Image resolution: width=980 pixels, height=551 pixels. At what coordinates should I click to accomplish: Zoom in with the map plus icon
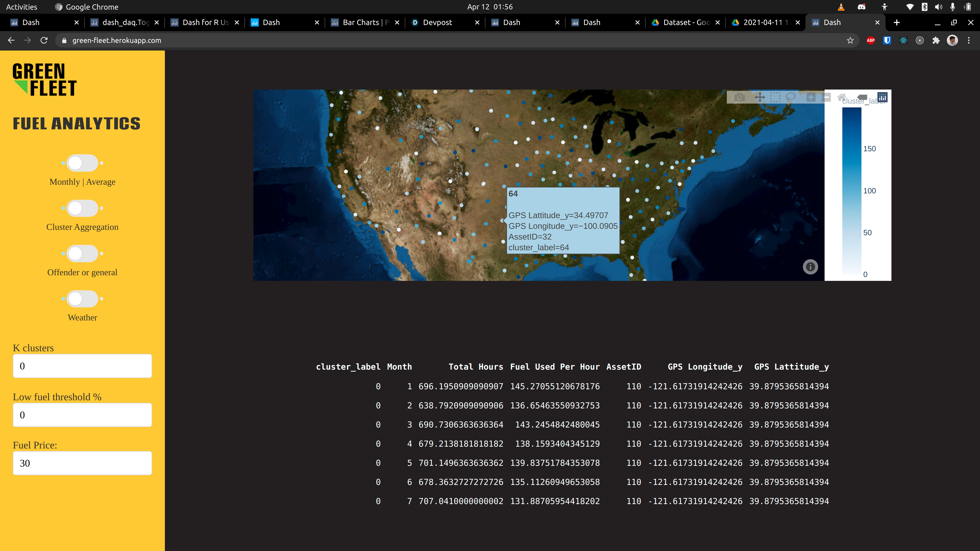[x=811, y=97]
